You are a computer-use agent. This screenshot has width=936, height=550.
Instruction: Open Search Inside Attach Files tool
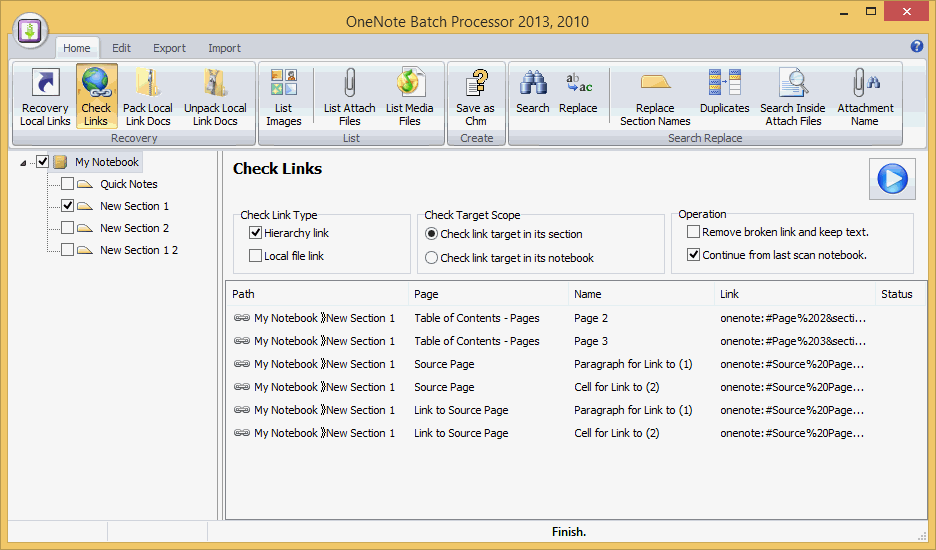(793, 97)
